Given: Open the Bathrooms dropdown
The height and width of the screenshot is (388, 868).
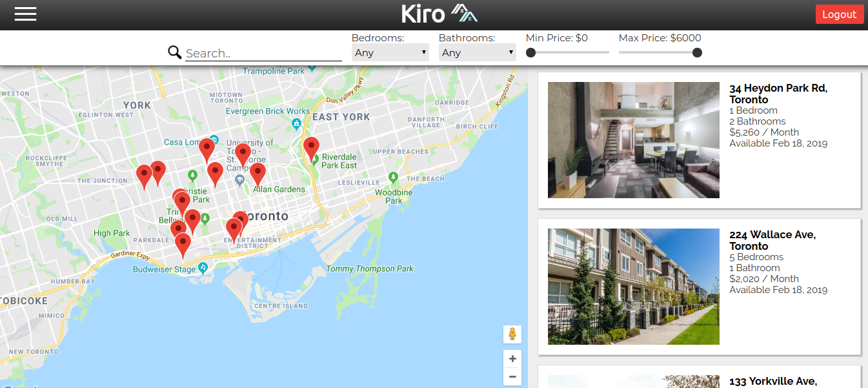Looking at the screenshot, I should [x=478, y=53].
